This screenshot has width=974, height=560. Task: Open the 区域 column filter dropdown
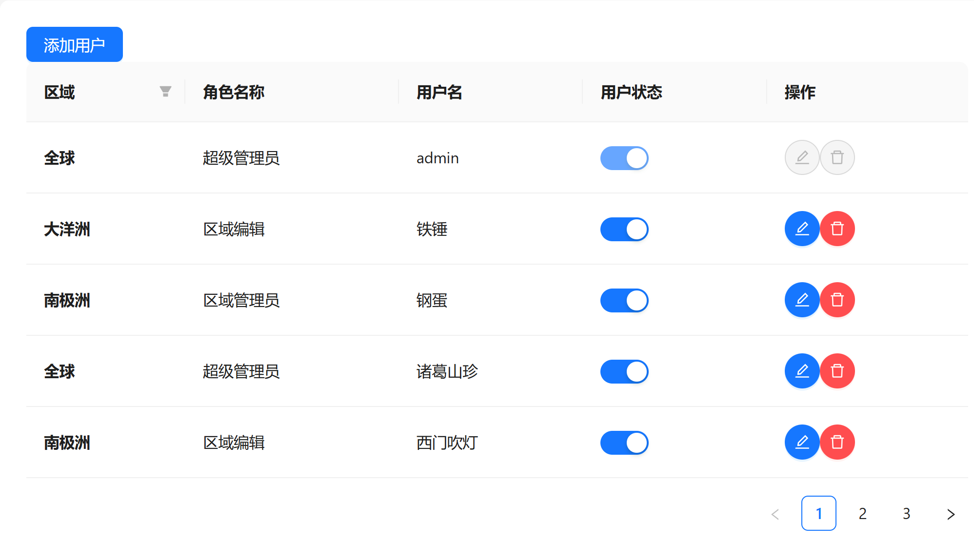point(165,92)
